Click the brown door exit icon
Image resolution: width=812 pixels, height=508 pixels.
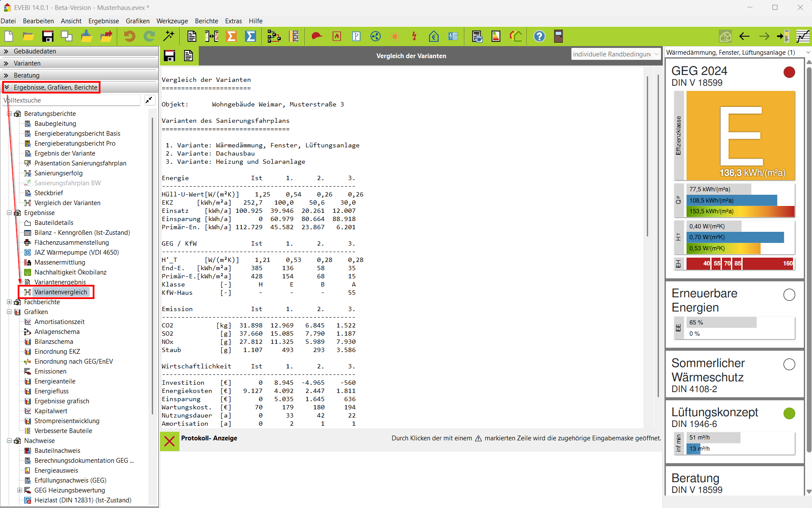(558, 37)
